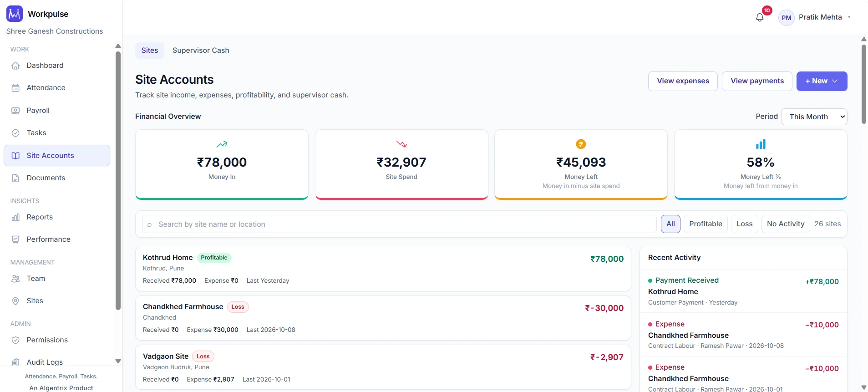The height and width of the screenshot is (392, 868).
Task: Click the View expenses button
Action: [x=683, y=81]
